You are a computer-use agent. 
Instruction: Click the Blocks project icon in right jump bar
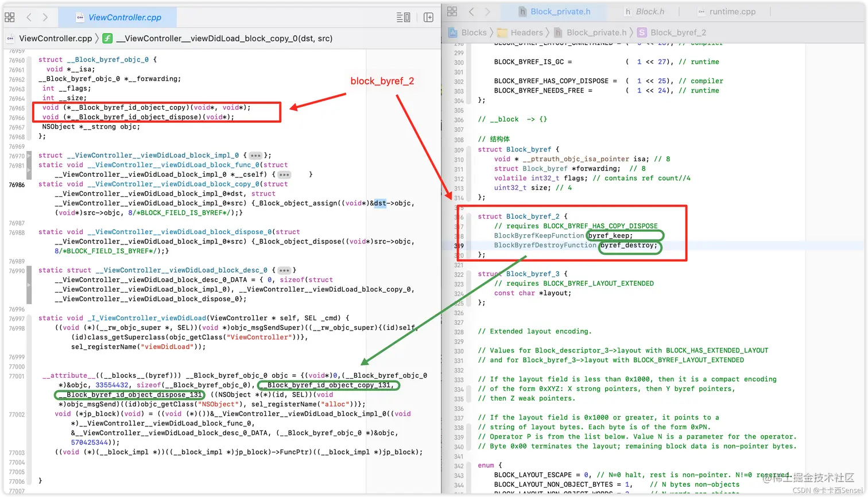(454, 32)
